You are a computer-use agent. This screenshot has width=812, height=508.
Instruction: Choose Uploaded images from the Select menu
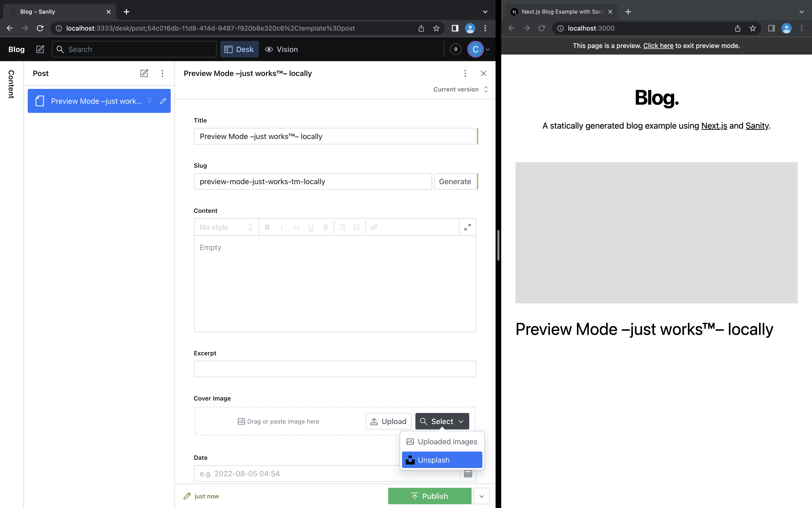click(442, 441)
